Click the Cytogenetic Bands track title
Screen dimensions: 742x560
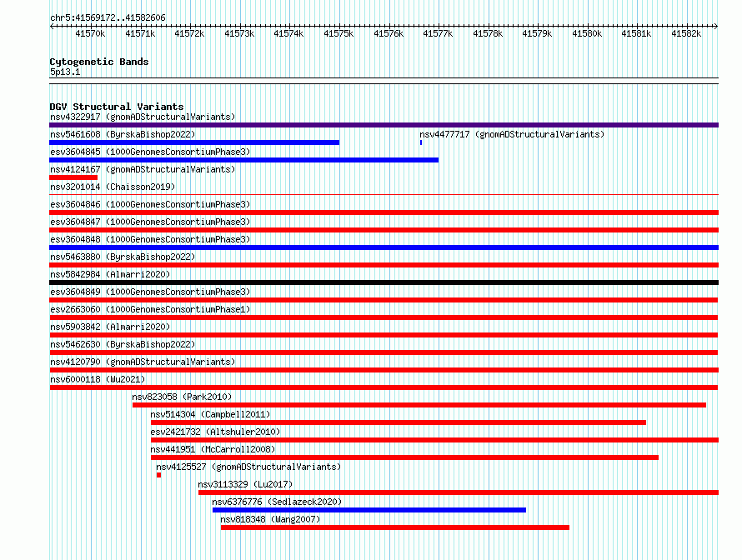99,62
